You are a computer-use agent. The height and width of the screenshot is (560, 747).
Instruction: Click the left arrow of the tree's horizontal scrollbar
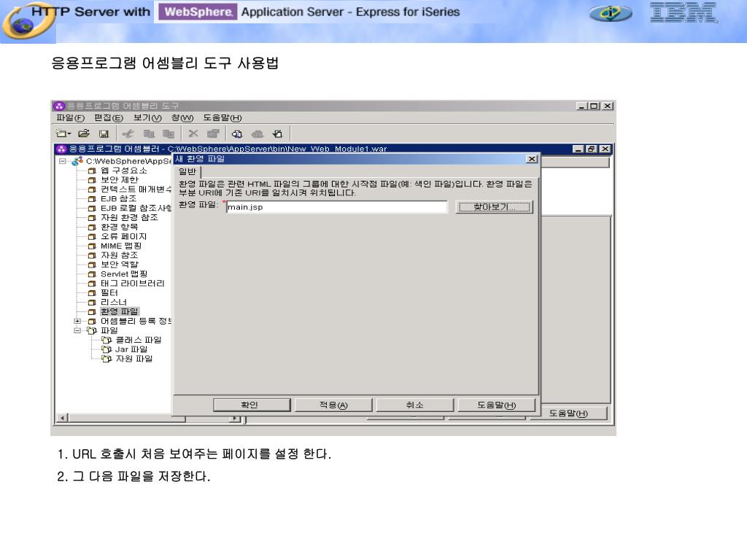[x=62, y=418]
